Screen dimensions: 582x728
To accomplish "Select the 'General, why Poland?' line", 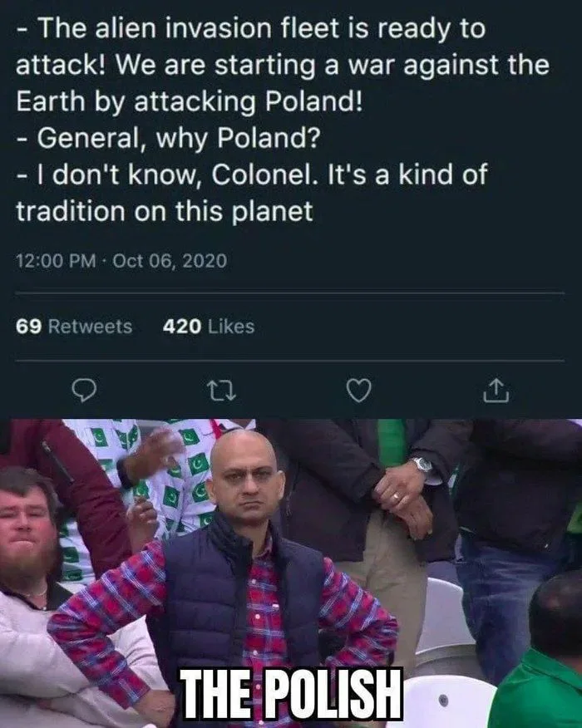I will [169, 138].
